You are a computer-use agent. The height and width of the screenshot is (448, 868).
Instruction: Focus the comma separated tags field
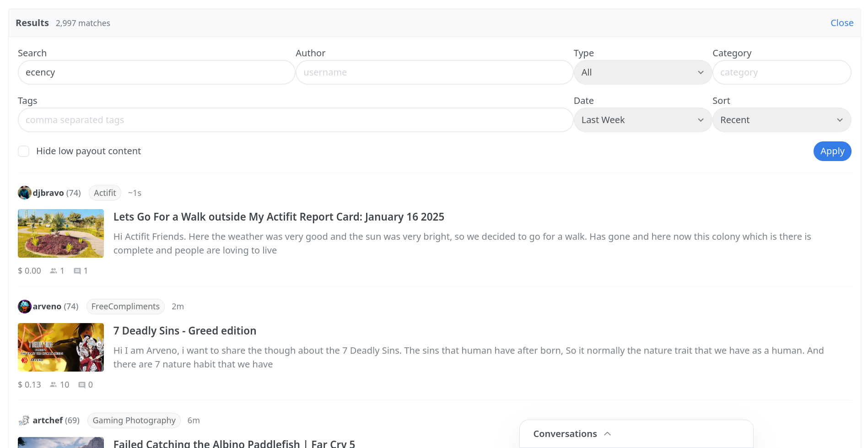click(296, 120)
